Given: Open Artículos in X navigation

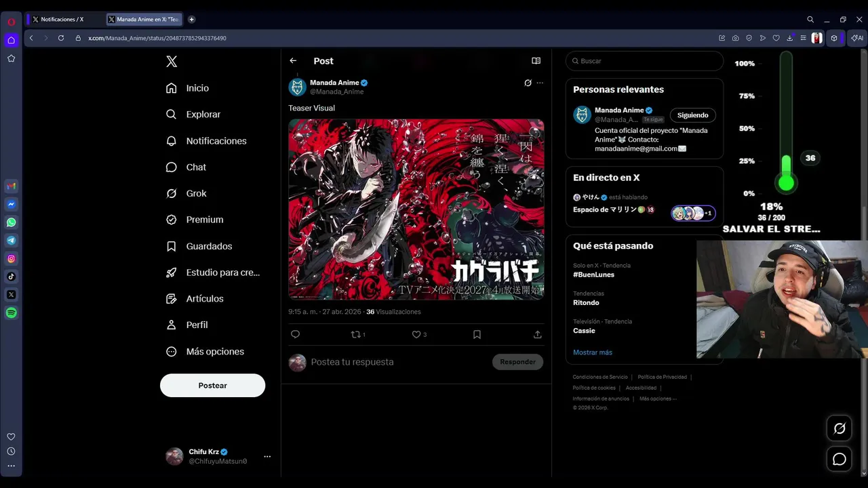Looking at the screenshot, I should click(195, 299).
